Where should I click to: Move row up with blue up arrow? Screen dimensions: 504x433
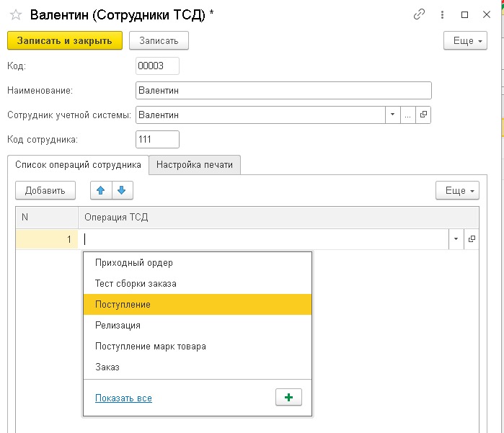[101, 190]
